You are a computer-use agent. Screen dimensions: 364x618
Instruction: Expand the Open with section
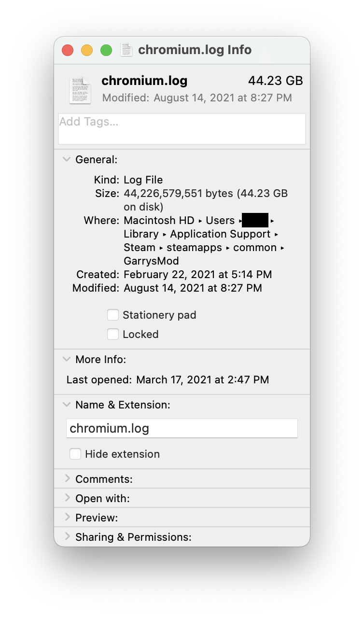click(67, 498)
